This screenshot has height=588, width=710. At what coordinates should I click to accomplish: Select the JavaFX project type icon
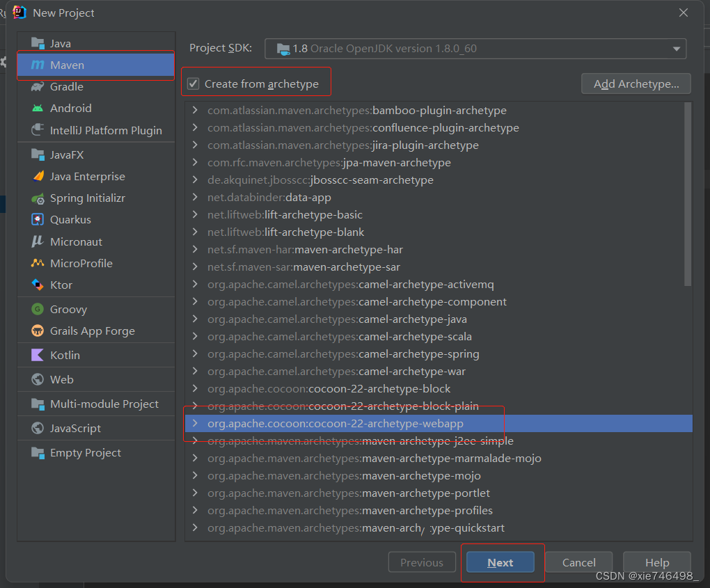(39, 154)
